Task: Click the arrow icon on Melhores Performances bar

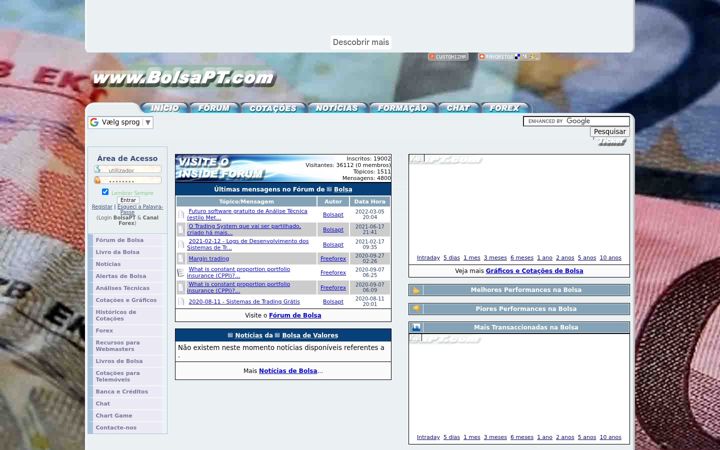Action: (x=416, y=290)
